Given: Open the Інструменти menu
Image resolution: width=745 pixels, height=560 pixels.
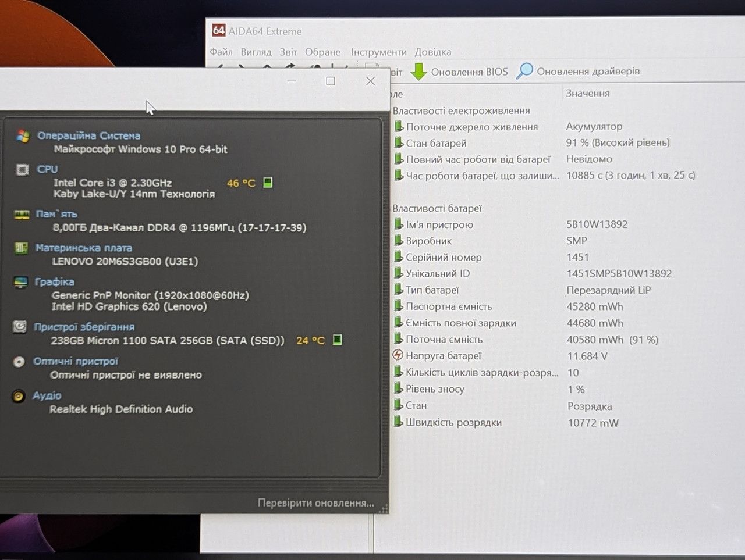Looking at the screenshot, I should 378,52.
